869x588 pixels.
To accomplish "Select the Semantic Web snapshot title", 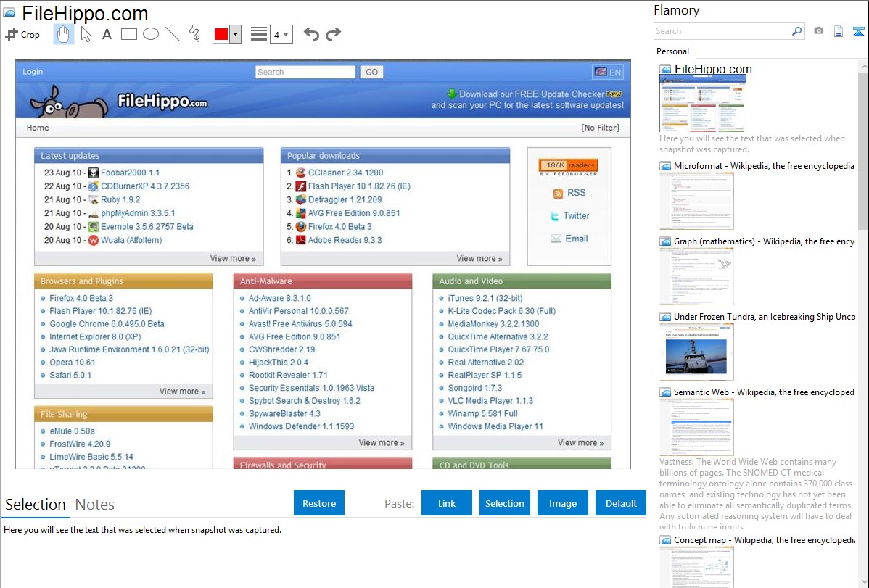I will [764, 392].
